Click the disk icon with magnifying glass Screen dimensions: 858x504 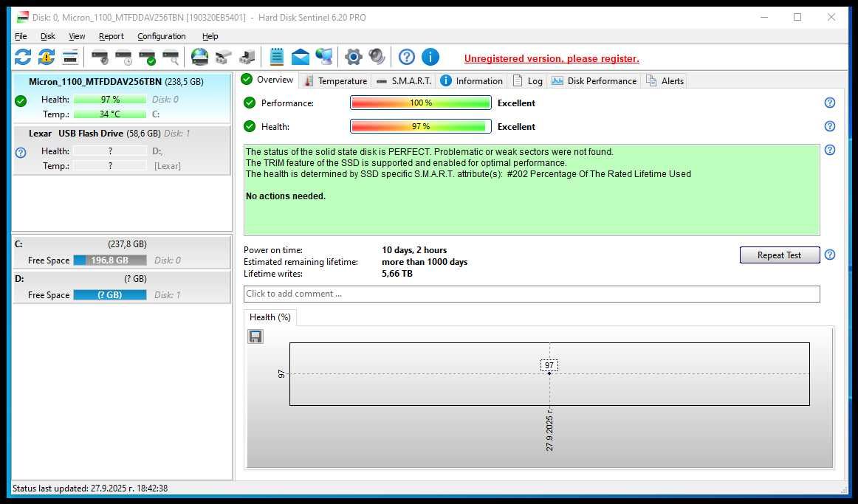coord(171,57)
